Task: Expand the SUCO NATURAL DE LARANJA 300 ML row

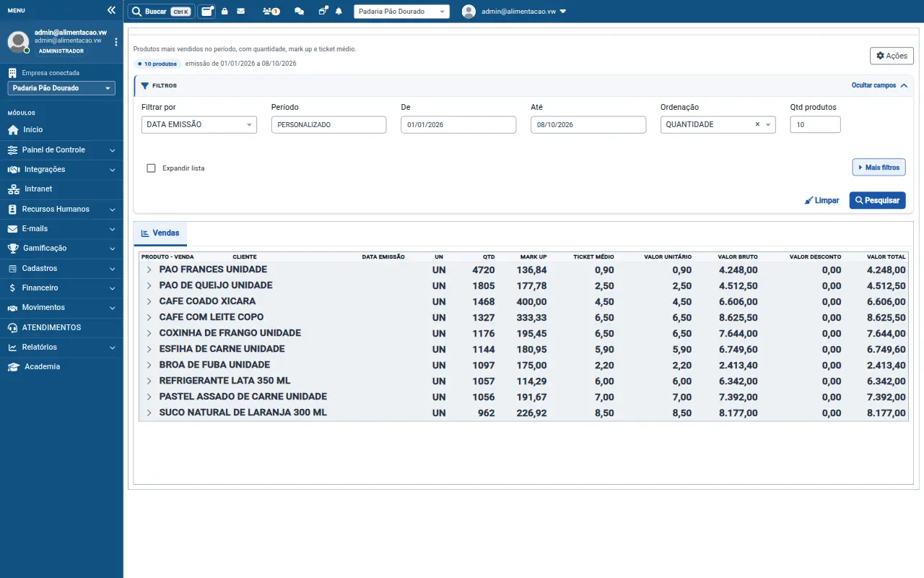Action: [149, 413]
